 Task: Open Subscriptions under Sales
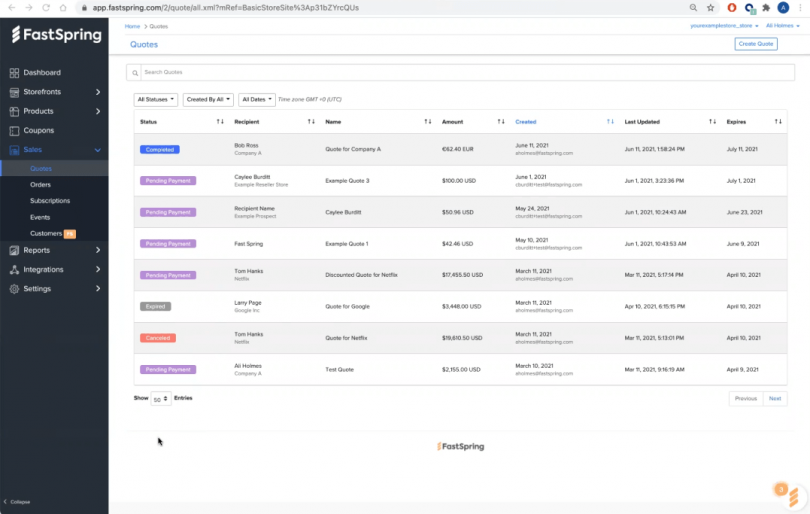50,200
